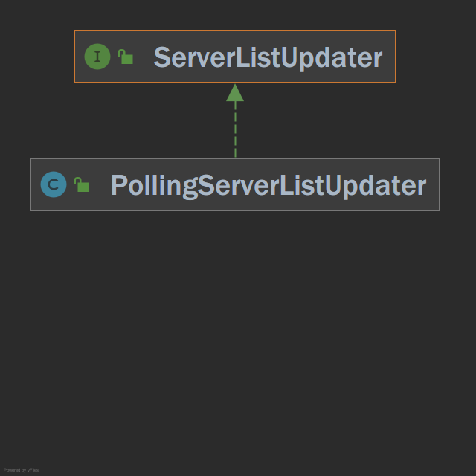Screen dimensions: 476x476
Task: Click the word "Polling" in the class name
Action: 154,186
